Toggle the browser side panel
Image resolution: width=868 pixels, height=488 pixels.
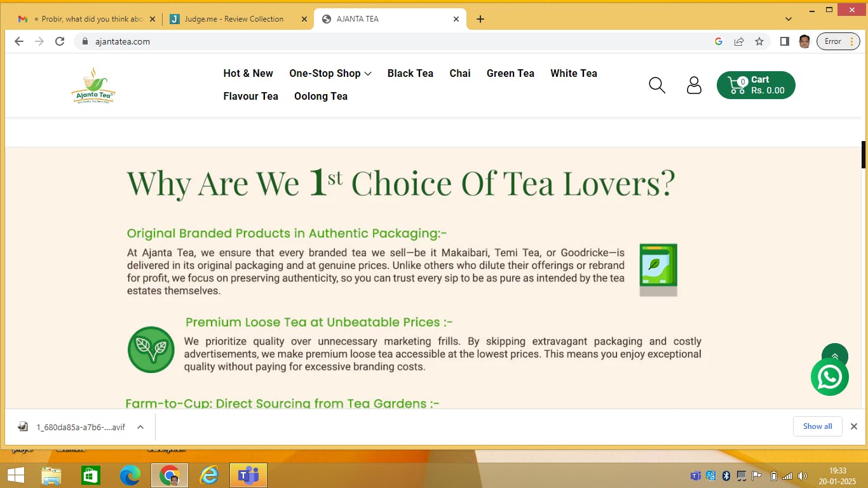(785, 41)
